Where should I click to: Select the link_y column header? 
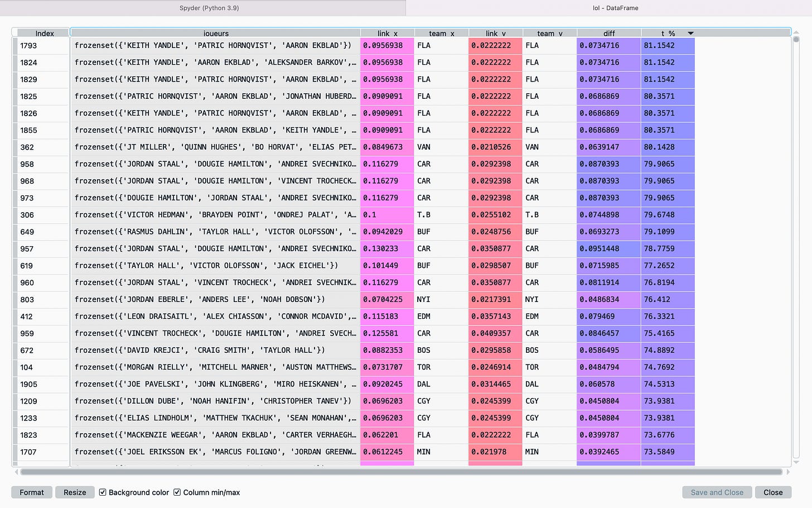pos(495,33)
